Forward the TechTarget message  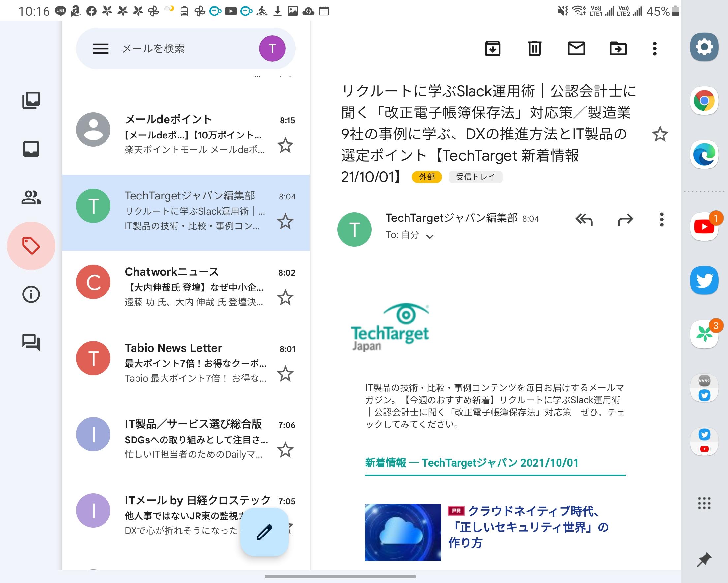(x=625, y=220)
